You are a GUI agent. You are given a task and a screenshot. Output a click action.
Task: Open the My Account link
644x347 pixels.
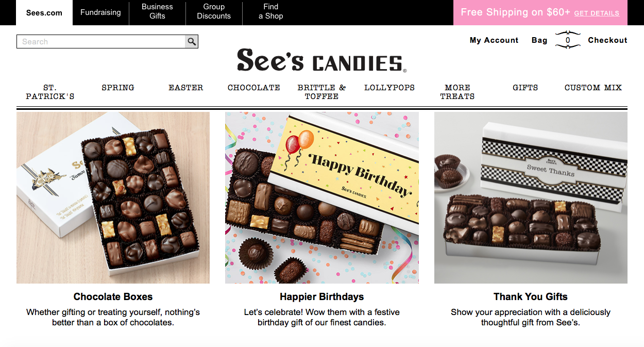[x=494, y=40]
